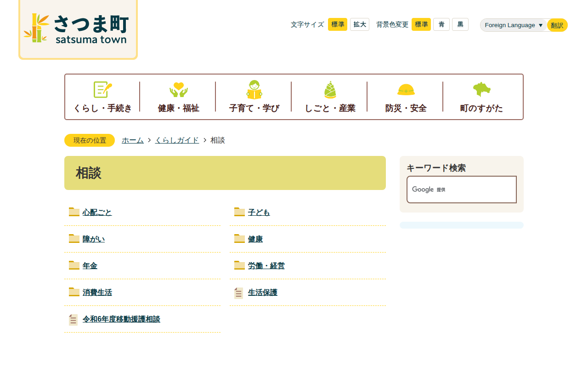Click the 現在の位置 label
Screen dimensions: 588x368
click(x=90, y=140)
